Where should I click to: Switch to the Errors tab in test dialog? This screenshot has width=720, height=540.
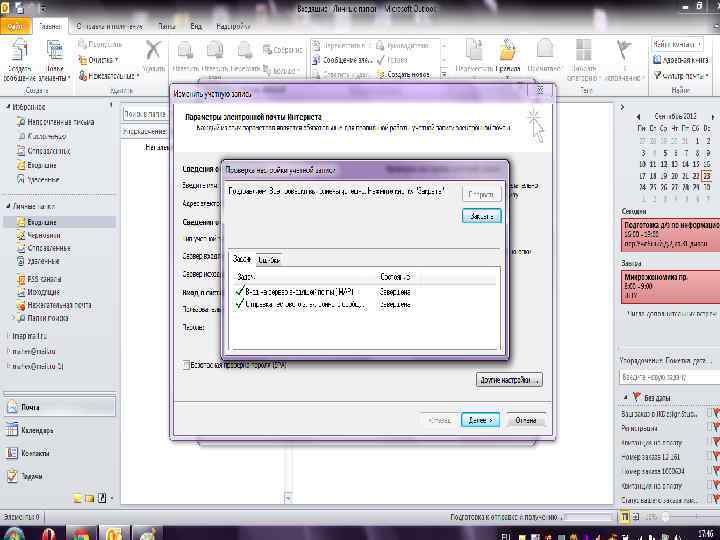[x=269, y=260]
